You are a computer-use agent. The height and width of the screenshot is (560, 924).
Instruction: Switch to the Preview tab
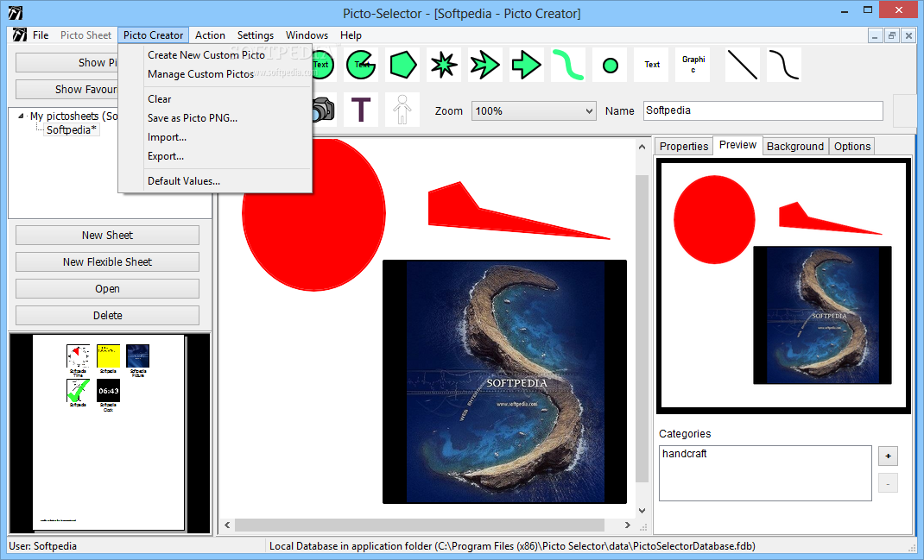pos(737,145)
